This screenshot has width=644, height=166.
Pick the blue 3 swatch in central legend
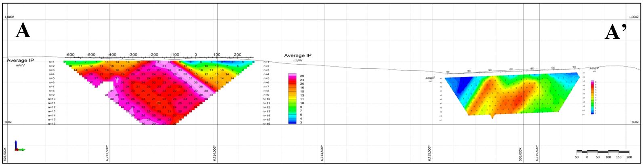tap(293, 122)
